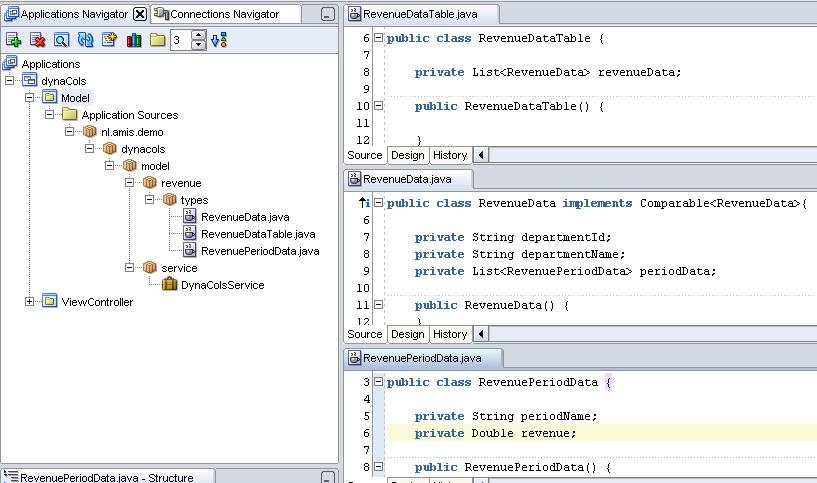
Task: Click the Refresh icon in navigator toolbar
Action: tap(85, 40)
